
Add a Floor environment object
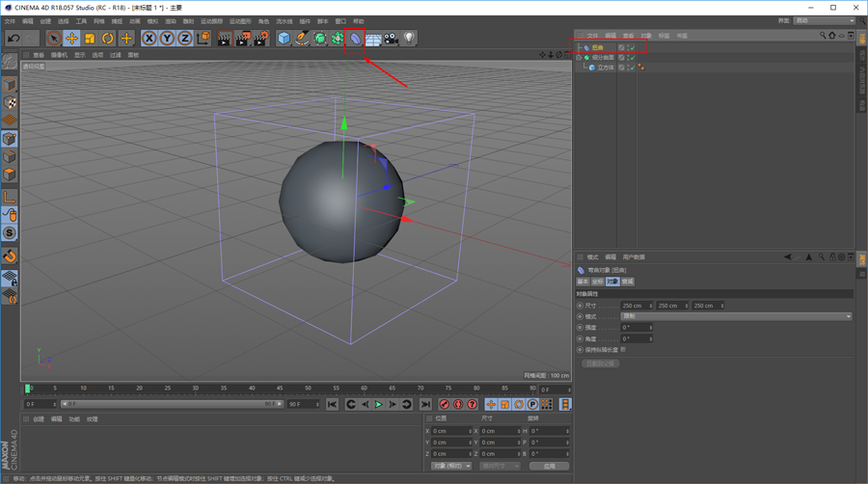[373, 39]
